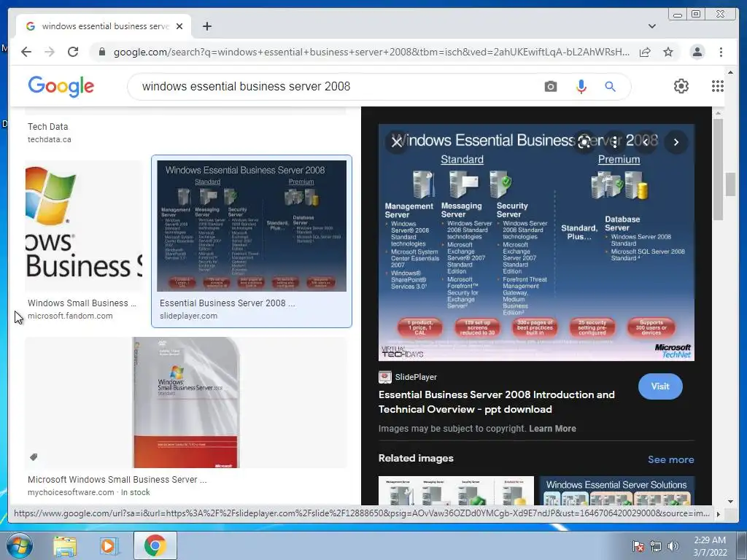Go back with the browser back arrow
The width and height of the screenshot is (747, 560).
click(x=26, y=52)
